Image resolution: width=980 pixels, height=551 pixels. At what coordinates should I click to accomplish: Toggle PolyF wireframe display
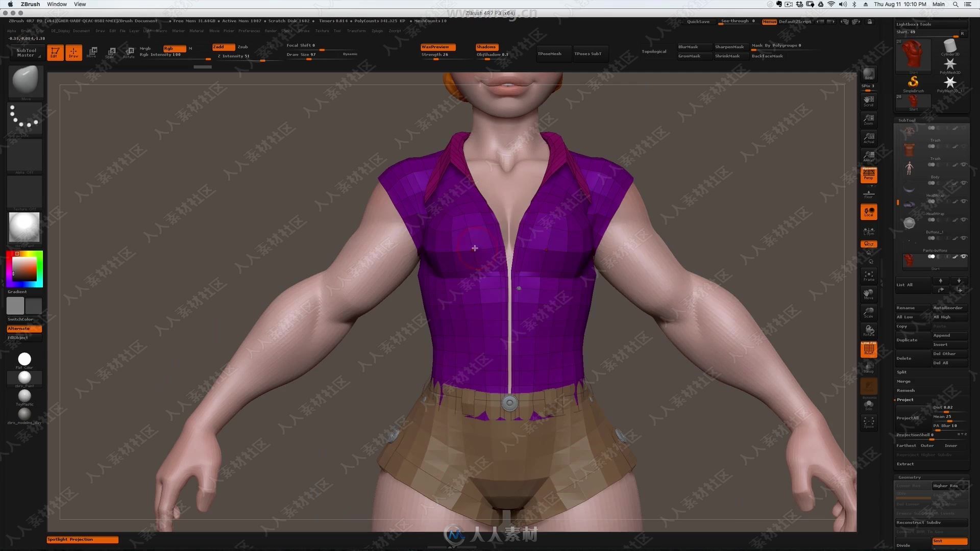coord(869,349)
